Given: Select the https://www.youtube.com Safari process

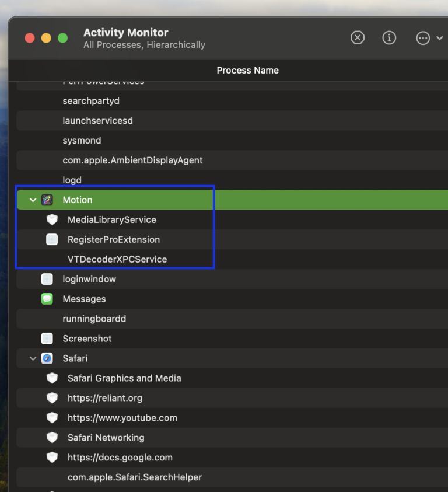Looking at the screenshot, I should coord(122,418).
